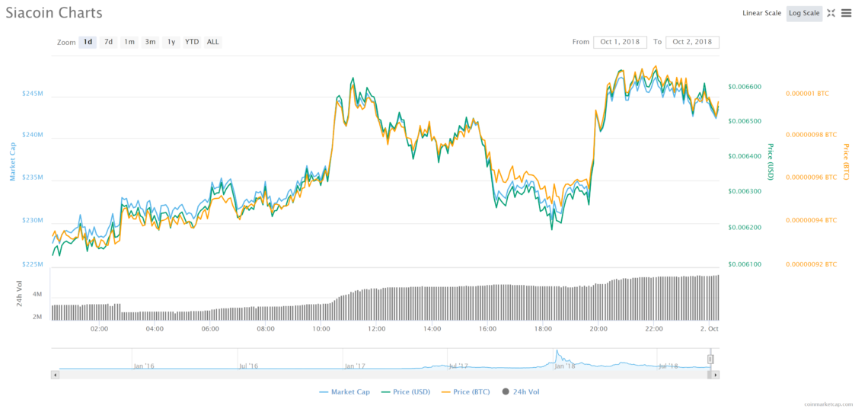Toggle 24h Vol series in legend
868x409 pixels.
point(520,391)
